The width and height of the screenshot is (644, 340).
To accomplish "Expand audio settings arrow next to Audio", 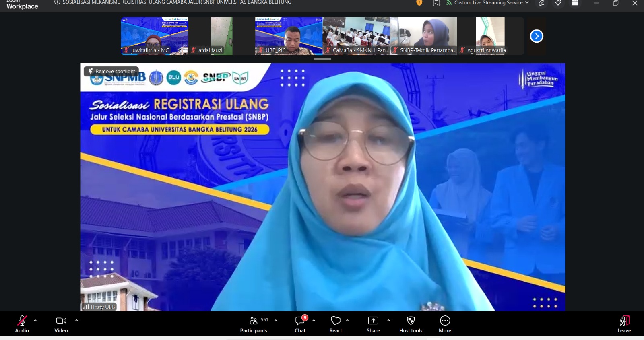I will click(x=35, y=321).
